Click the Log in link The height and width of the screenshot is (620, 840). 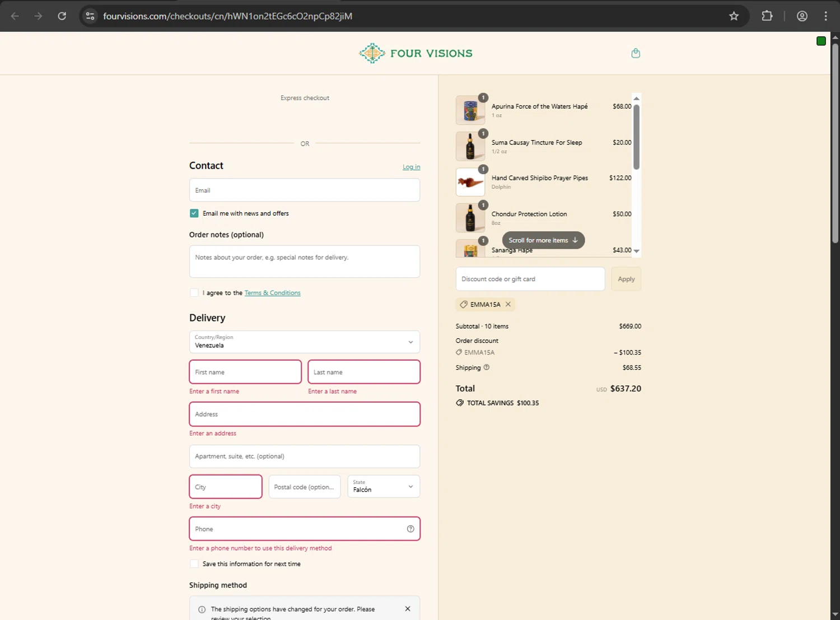coord(411,167)
